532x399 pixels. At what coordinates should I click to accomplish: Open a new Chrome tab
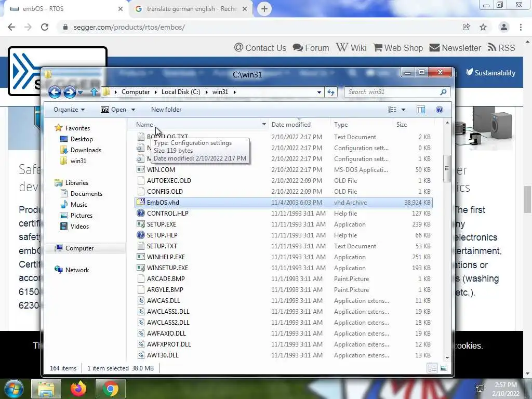(264, 9)
